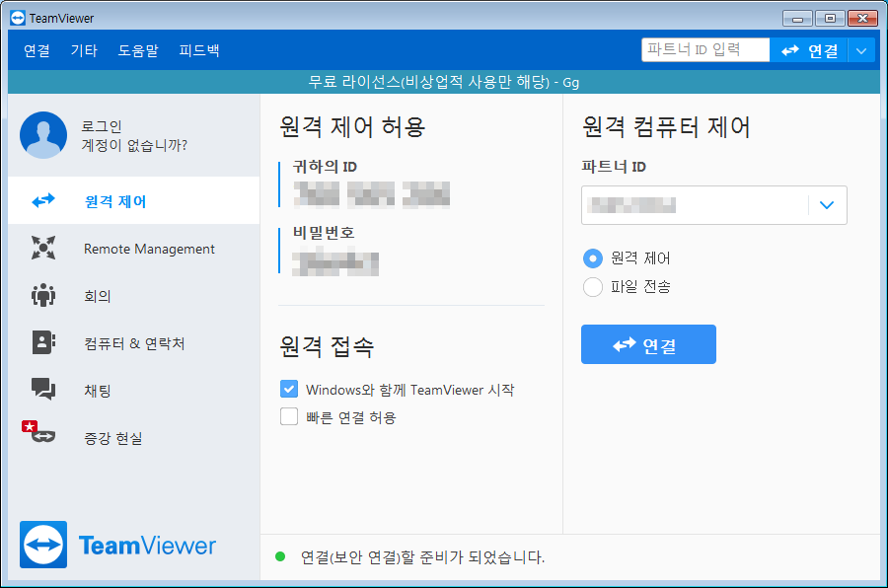Click the blurred 비밀번호 value

coord(335,263)
